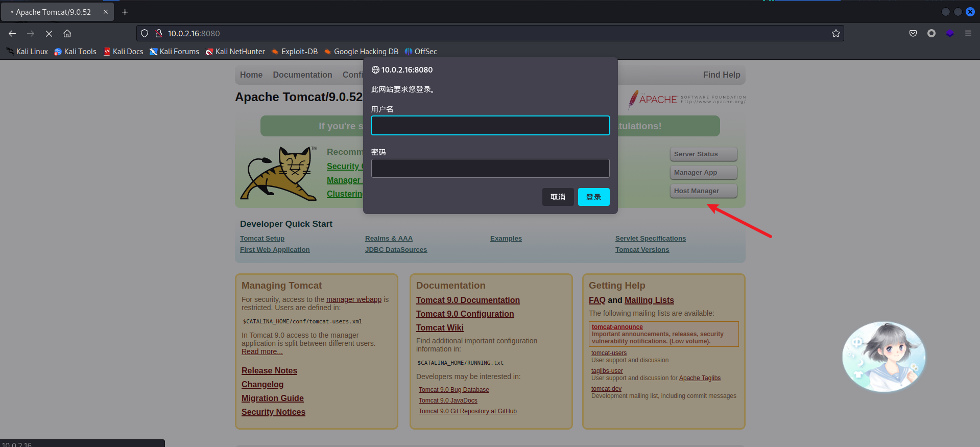Open the Save to Pocket icon
Viewport: 980px width, 447px height.
913,33
